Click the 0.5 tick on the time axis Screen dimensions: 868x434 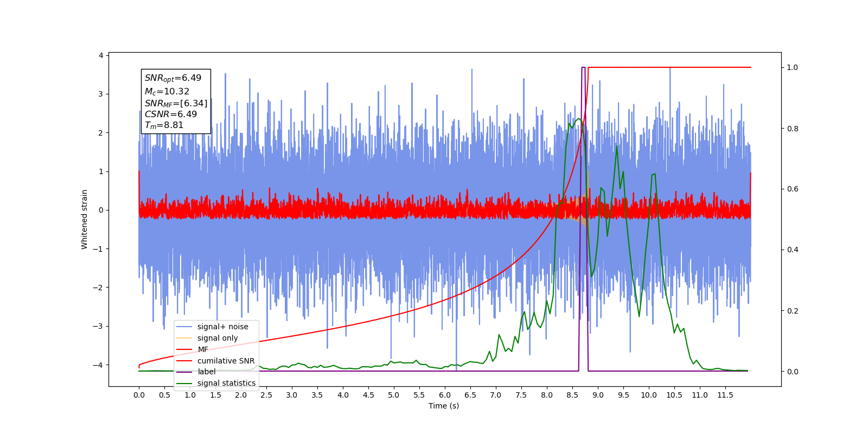tap(164, 395)
